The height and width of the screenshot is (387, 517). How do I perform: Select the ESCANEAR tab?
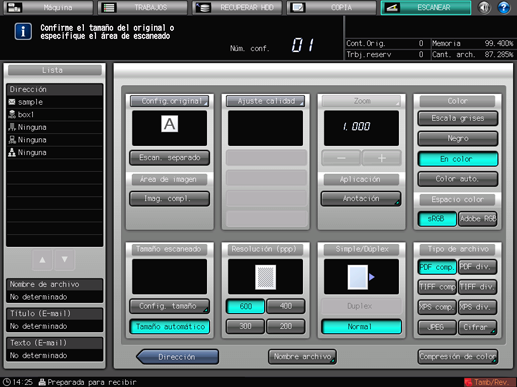426,7
